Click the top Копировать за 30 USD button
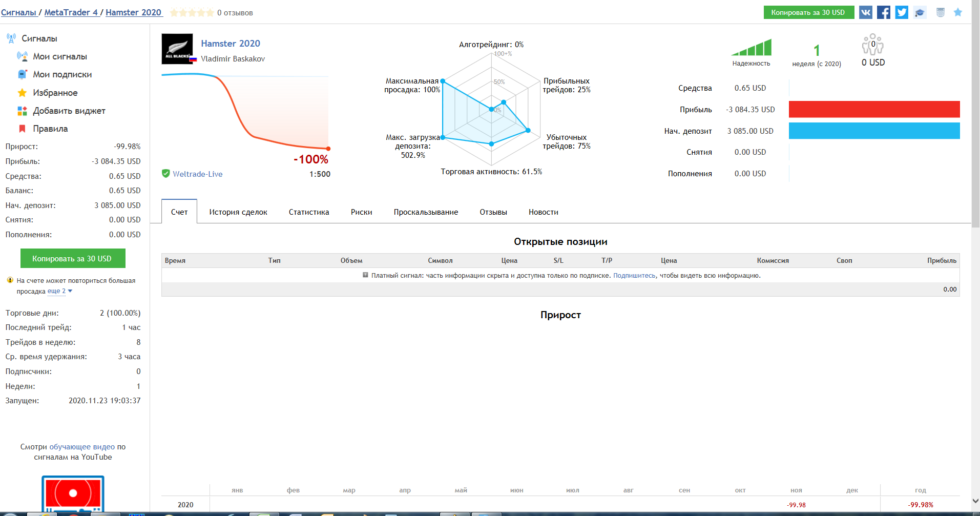 coord(808,12)
